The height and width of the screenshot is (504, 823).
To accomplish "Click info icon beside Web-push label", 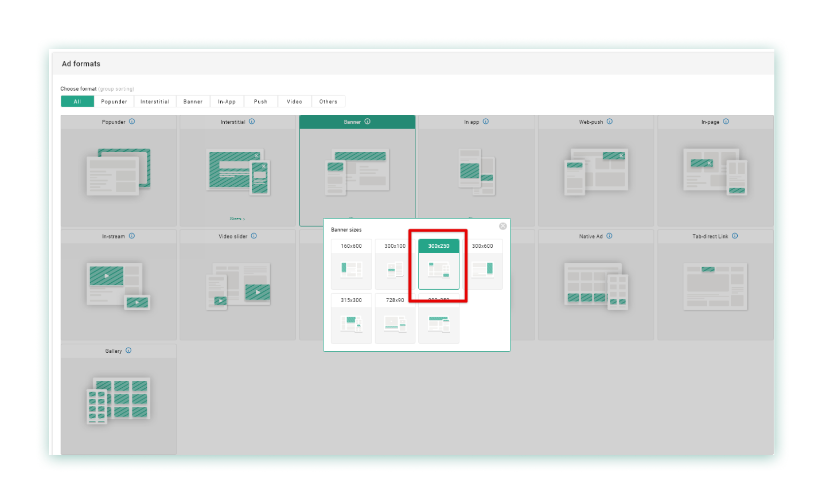I will (x=610, y=122).
